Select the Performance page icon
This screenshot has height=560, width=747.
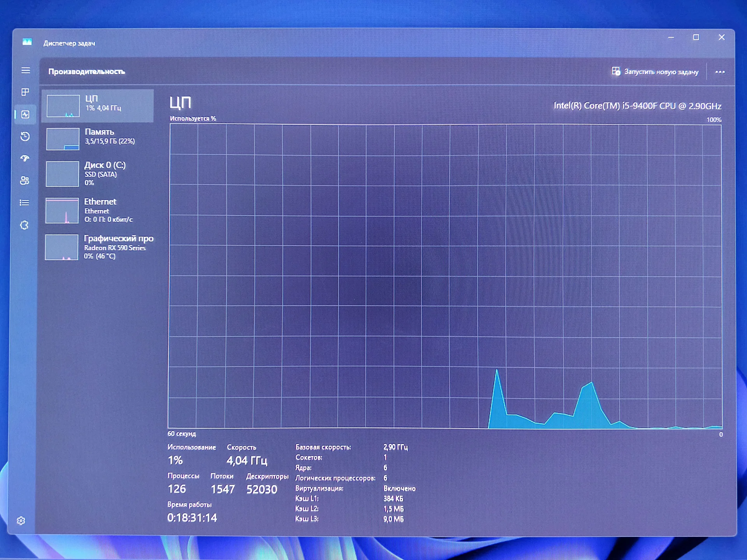click(x=25, y=114)
